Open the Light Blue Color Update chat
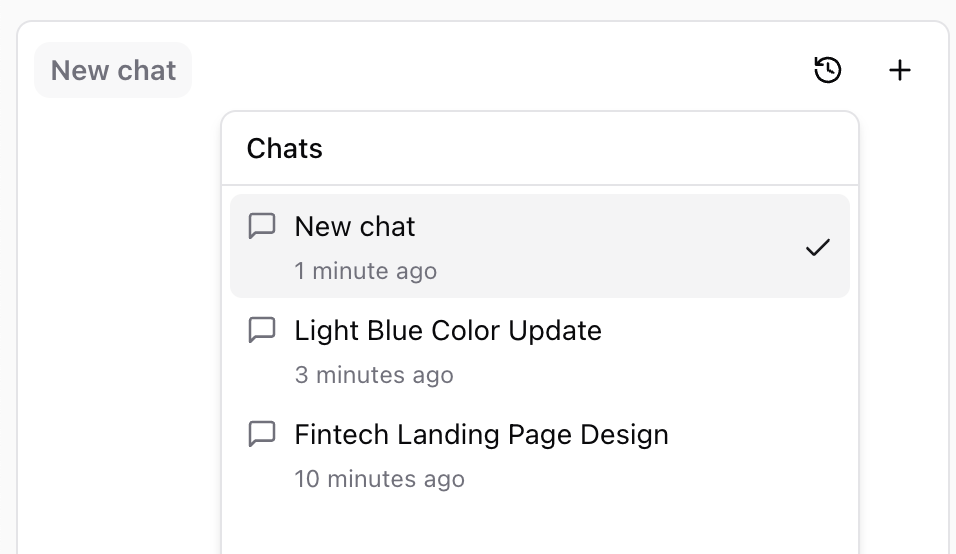Viewport: 956px width, 554px height. [x=448, y=331]
